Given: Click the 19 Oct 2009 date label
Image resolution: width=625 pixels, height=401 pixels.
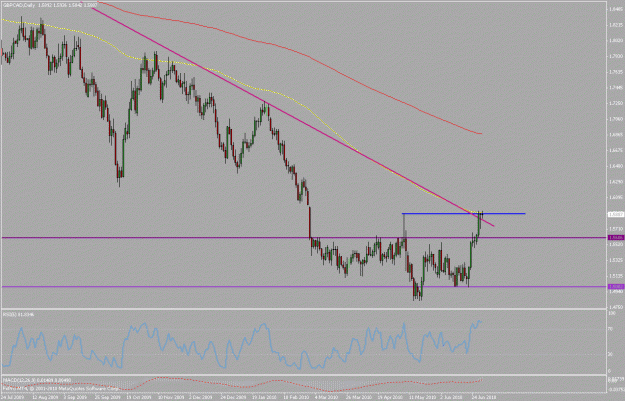Looking at the screenshot, I should 137,397.
